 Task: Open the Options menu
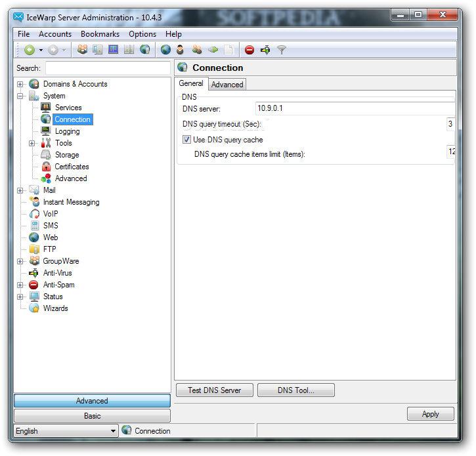(x=142, y=34)
